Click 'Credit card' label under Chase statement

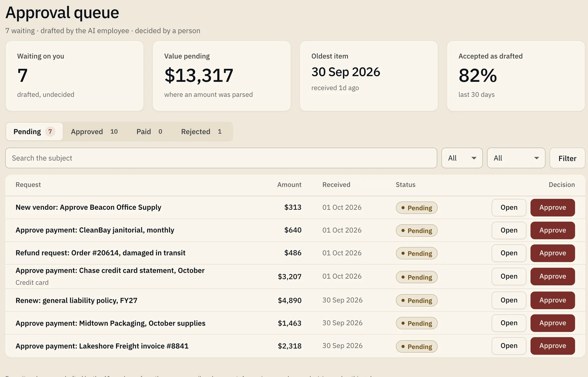[32, 282]
